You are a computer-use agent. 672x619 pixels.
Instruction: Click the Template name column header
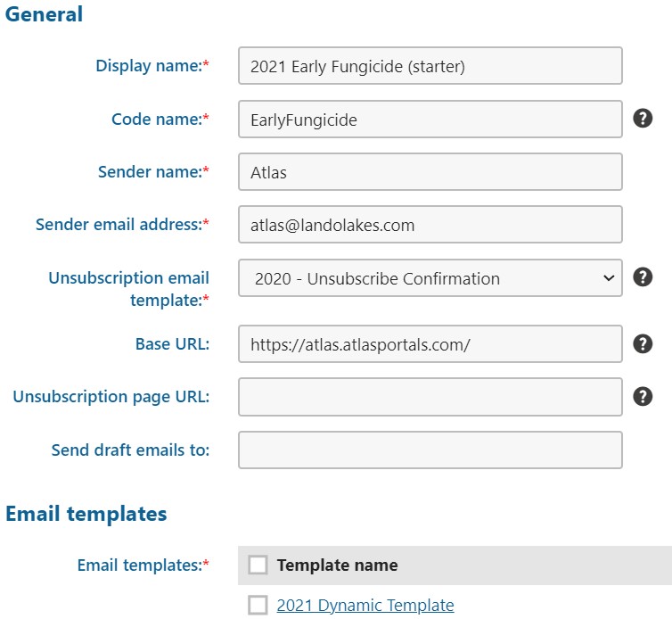tap(337, 565)
